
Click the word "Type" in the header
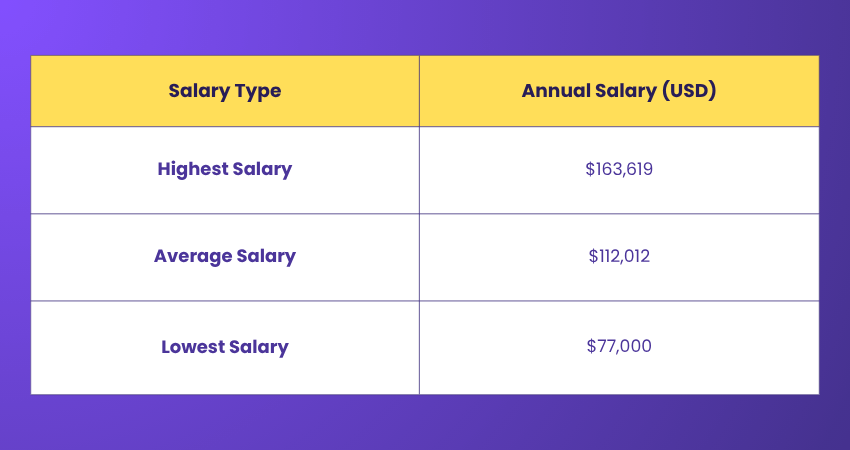click(x=258, y=91)
